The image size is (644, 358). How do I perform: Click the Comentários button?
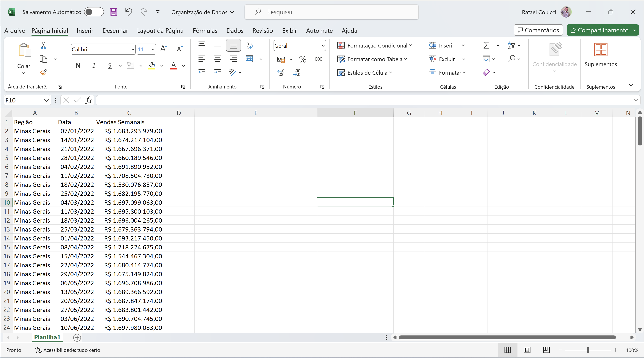(538, 30)
